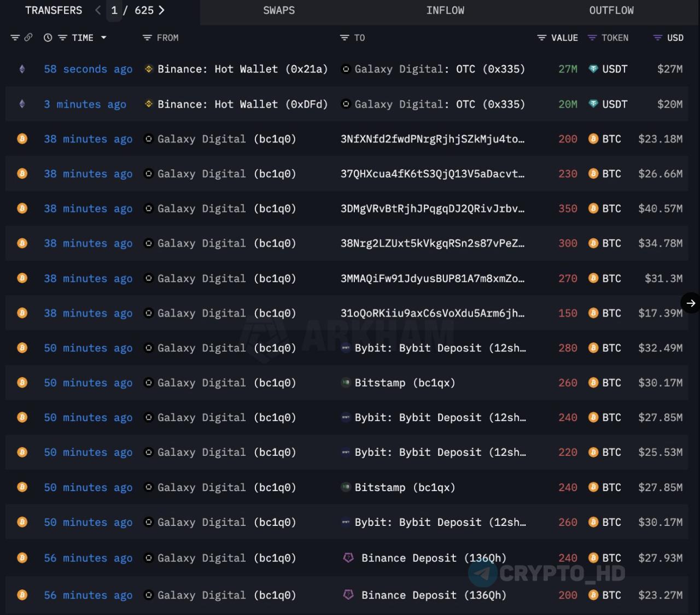
Task: Switch to the SWAPS tab
Action: pos(279,10)
